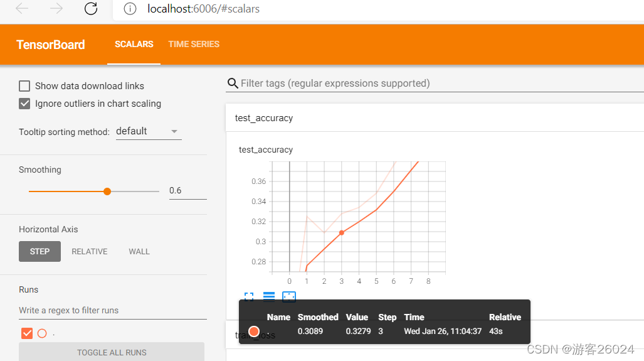Expand chart to full size icon
This screenshot has width=644, height=361.
tap(249, 297)
